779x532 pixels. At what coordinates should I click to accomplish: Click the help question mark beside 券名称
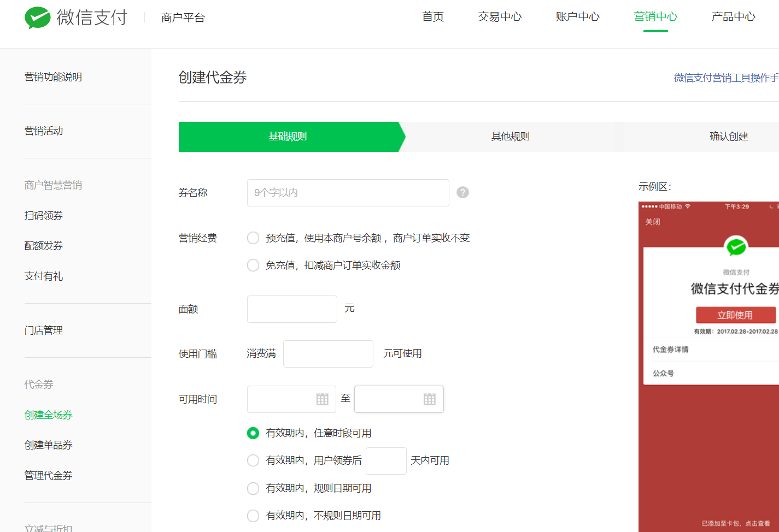tap(462, 192)
